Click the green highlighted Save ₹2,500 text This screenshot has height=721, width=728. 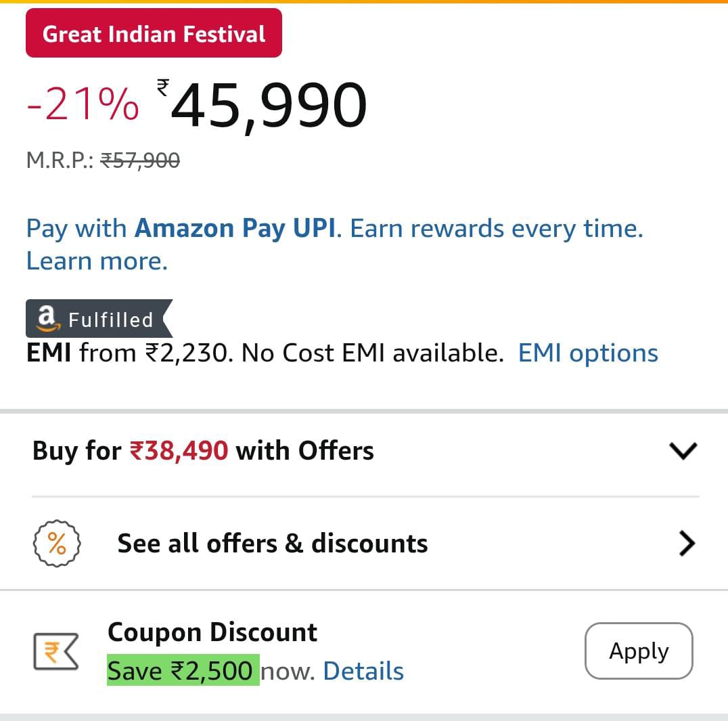coord(183,671)
